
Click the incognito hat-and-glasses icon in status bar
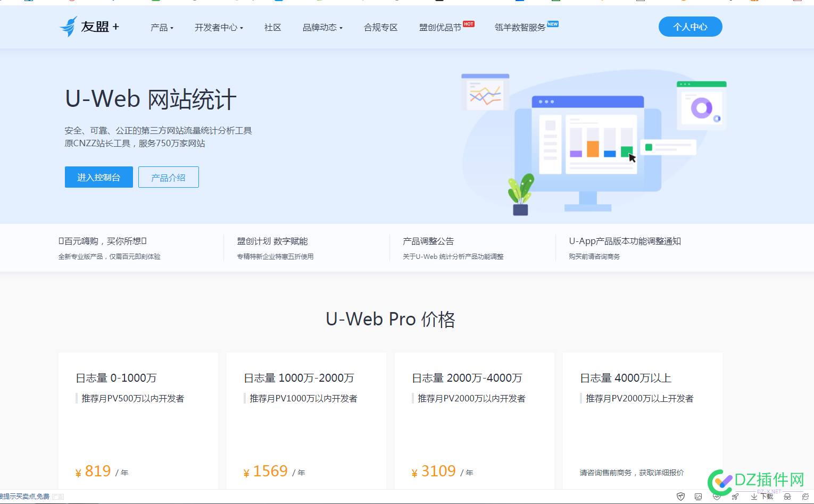[x=787, y=497]
